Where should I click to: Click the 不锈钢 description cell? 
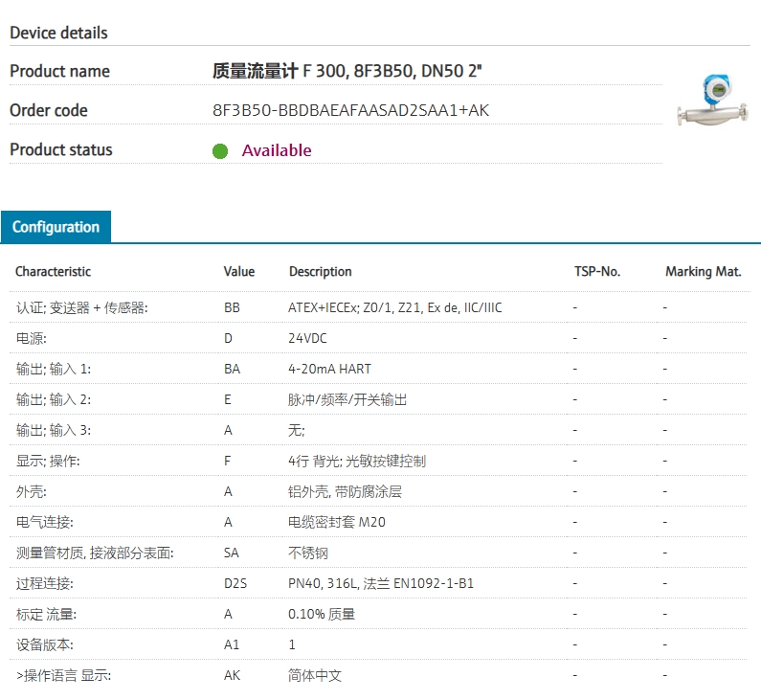tap(308, 553)
